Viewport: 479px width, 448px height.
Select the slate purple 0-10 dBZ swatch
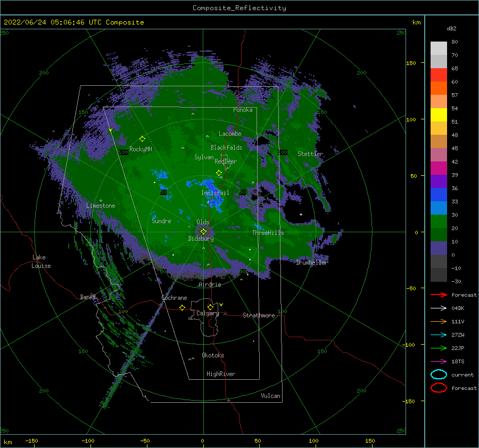(439, 248)
